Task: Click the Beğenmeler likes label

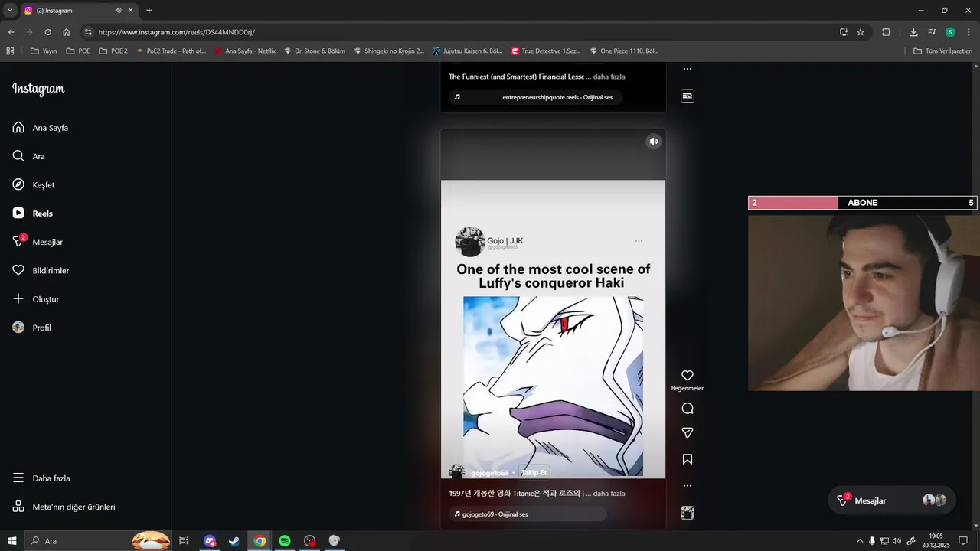Action: coord(688,388)
